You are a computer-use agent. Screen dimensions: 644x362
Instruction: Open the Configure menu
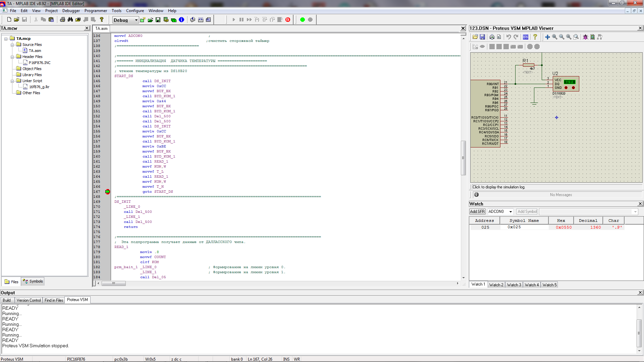tap(135, 11)
